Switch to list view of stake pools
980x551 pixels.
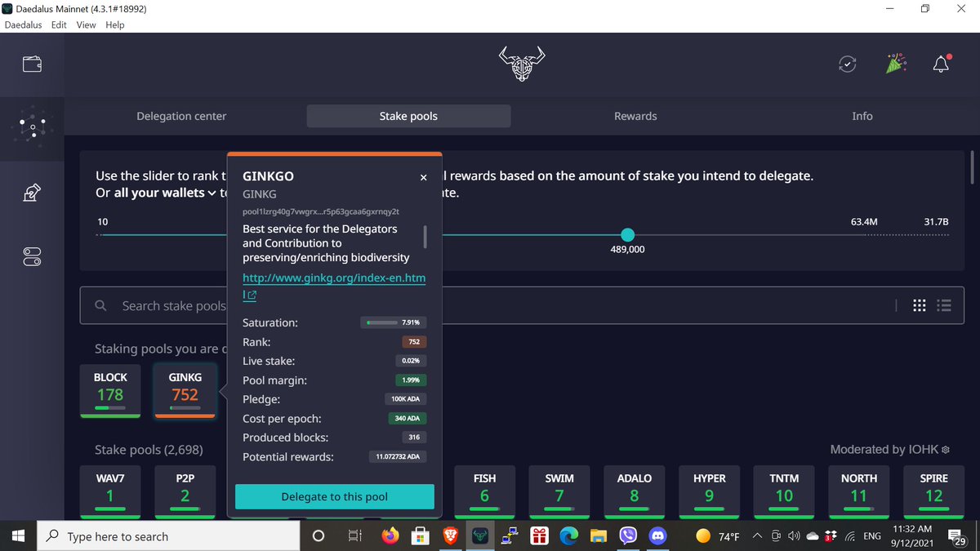tap(945, 305)
